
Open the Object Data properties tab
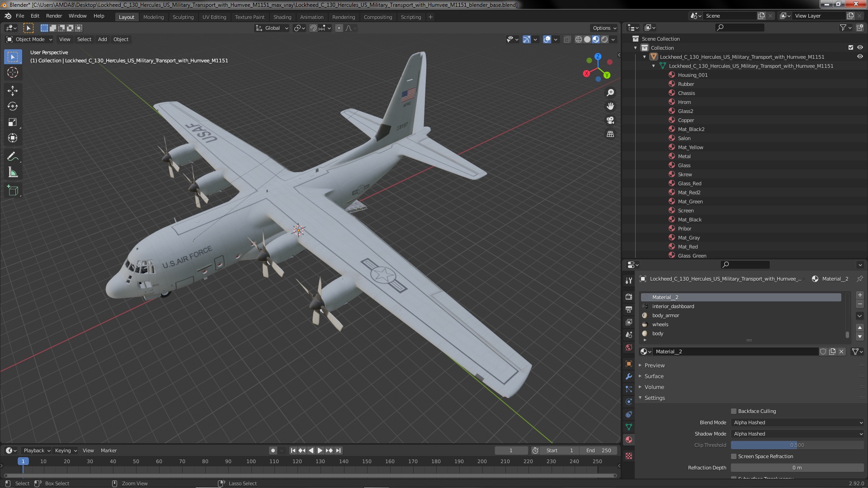pos(628,427)
